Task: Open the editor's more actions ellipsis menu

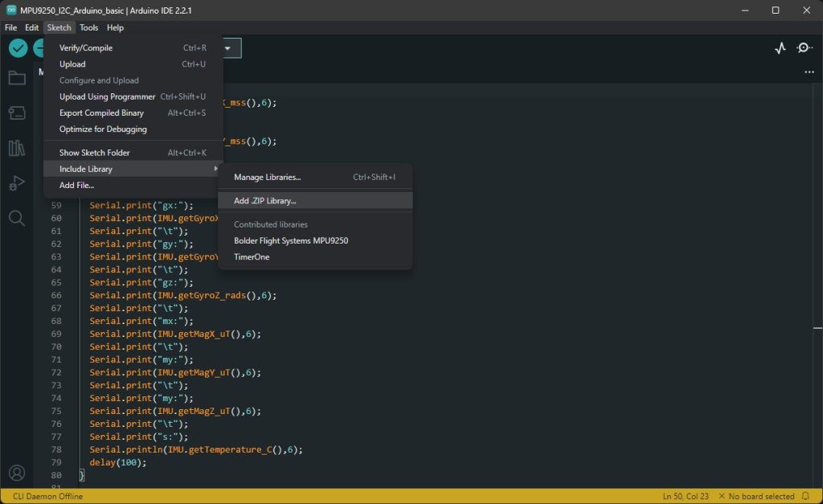Action: (809, 72)
